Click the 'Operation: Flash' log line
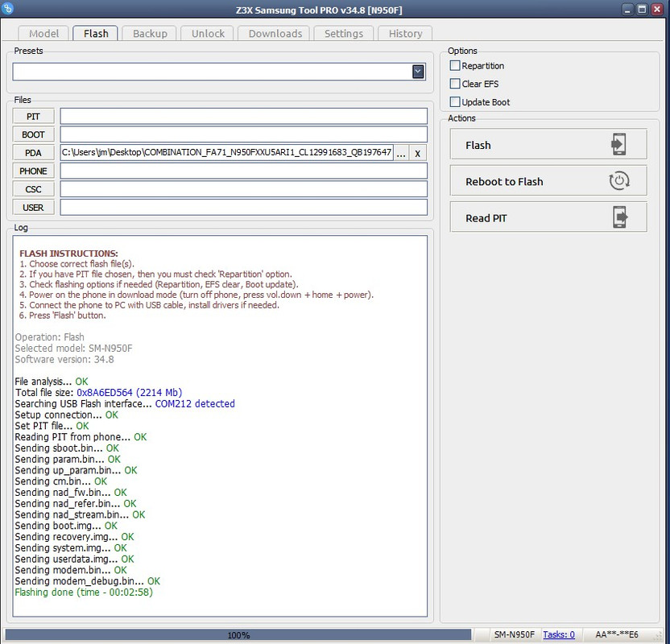This screenshot has width=670, height=644. click(x=50, y=337)
